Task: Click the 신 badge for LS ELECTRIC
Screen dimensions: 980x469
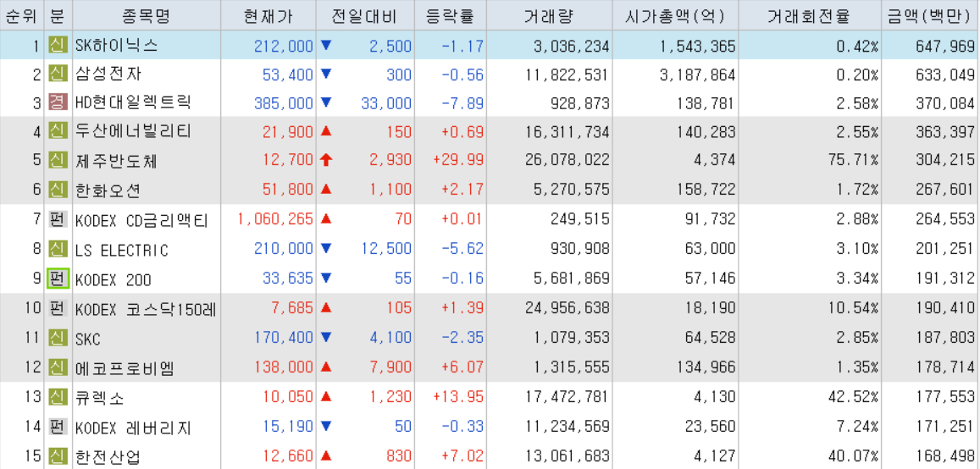Action: coord(58,249)
